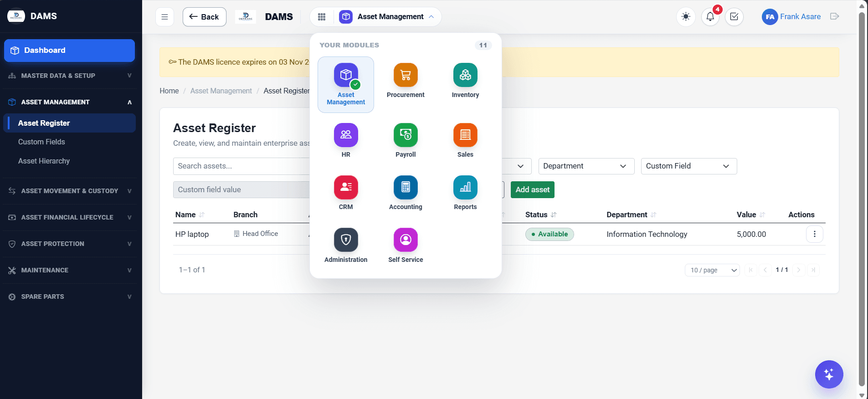The width and height of the screenshot is (868, 399).
Task: Open the Administration module
Action: pyautogui.click(x=346, y=246)
